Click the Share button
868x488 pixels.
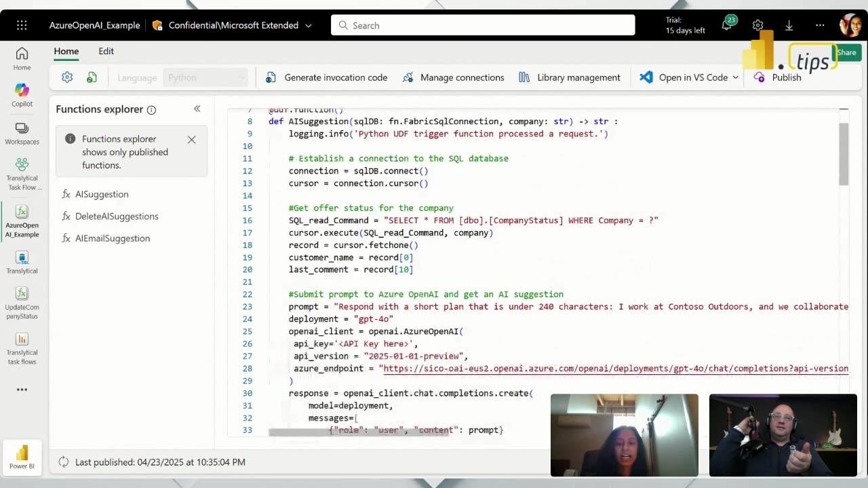click(846, 52)
